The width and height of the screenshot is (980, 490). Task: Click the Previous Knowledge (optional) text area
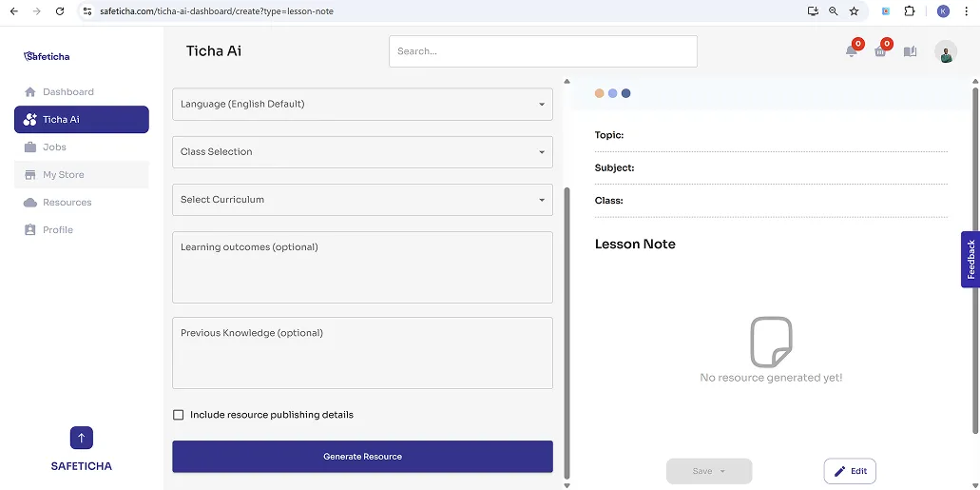(x=362, y=353)
